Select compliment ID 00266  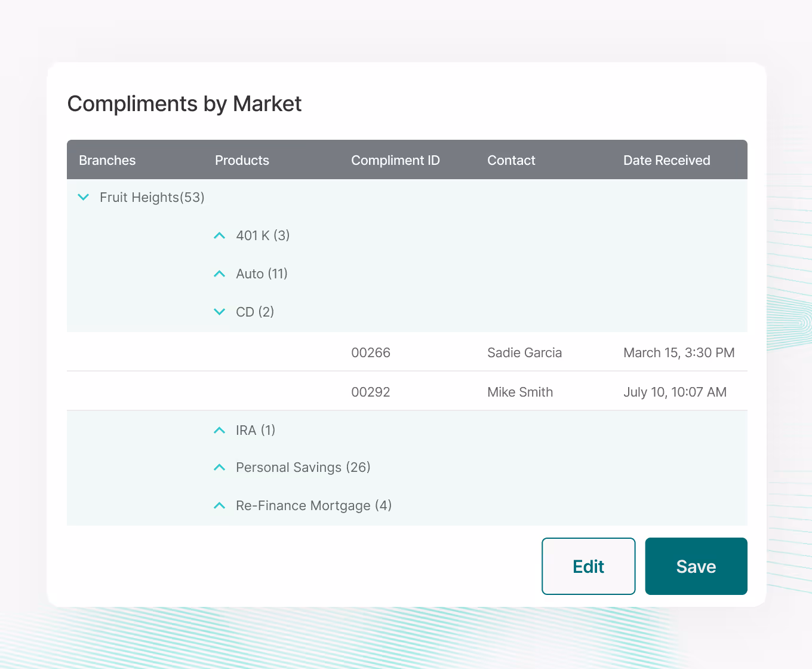(371, 352)
